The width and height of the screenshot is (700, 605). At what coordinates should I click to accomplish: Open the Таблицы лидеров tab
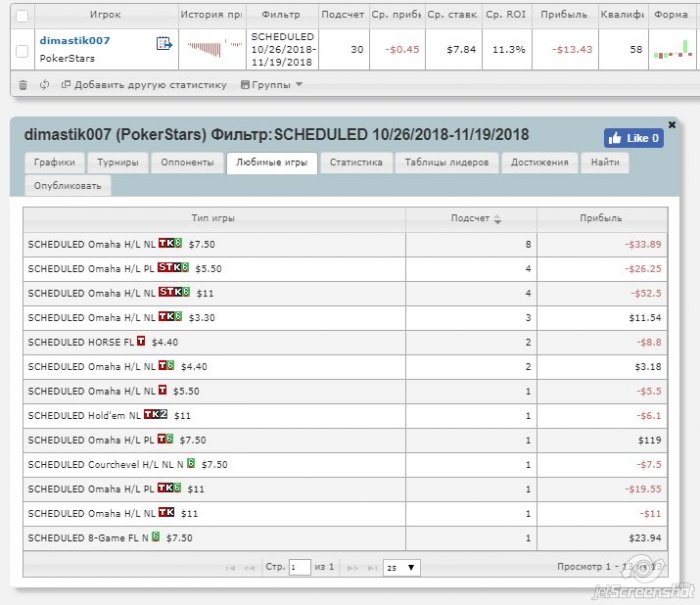[x=446, y=163]
